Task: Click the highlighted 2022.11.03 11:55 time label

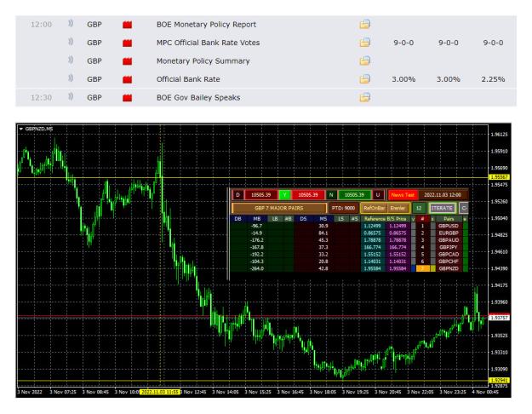Action: (160, 392)
